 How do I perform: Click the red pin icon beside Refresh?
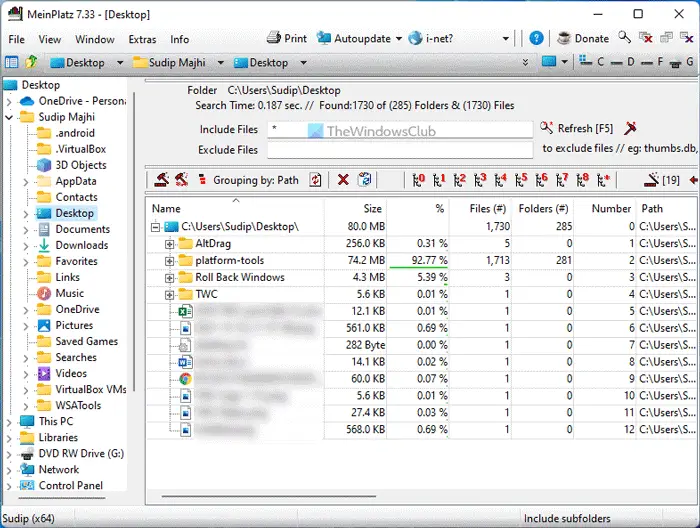coord(630,129)
